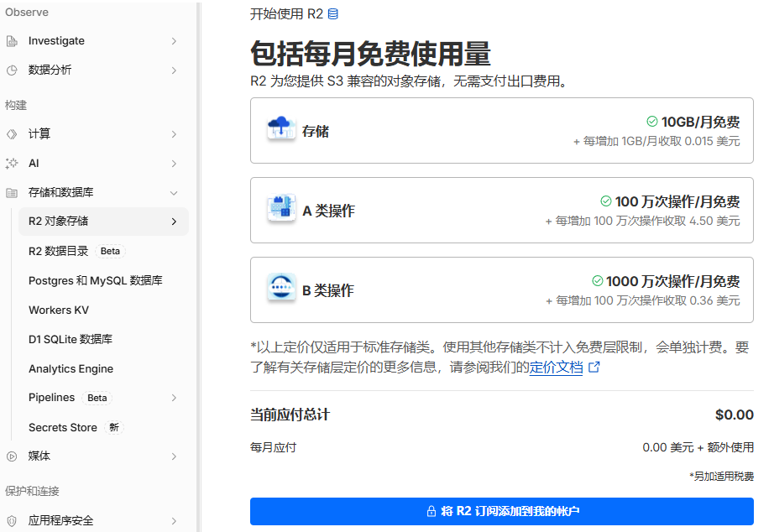Click the sidebar vertical scrollbar divider
Screen dimensions: 774x532
pos(198,266)
